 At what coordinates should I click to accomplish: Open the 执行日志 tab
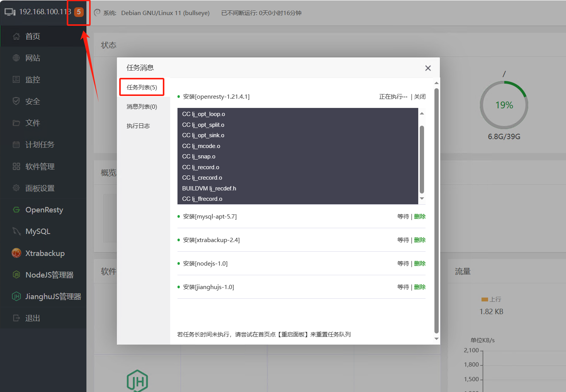click(x=138, y=126)
